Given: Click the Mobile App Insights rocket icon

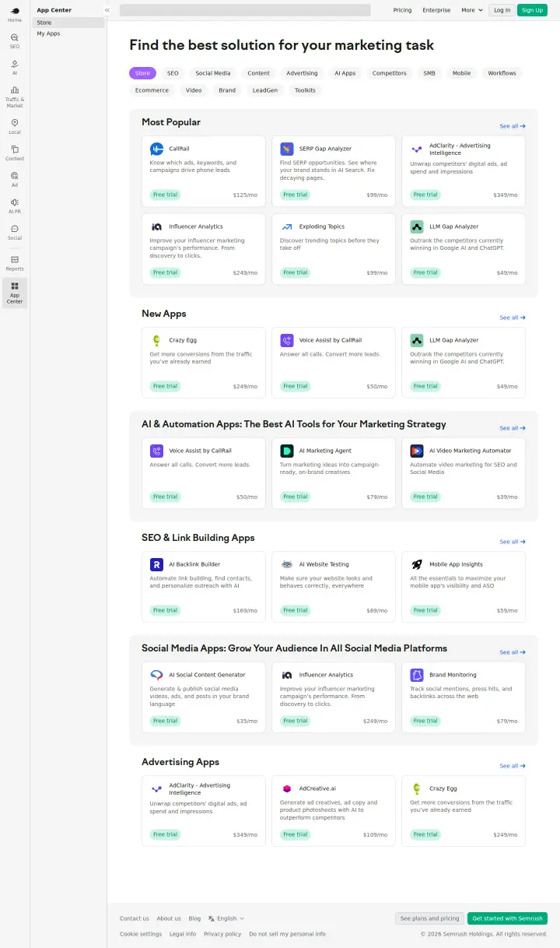Looking at the screenshot, I should point(417,564).
